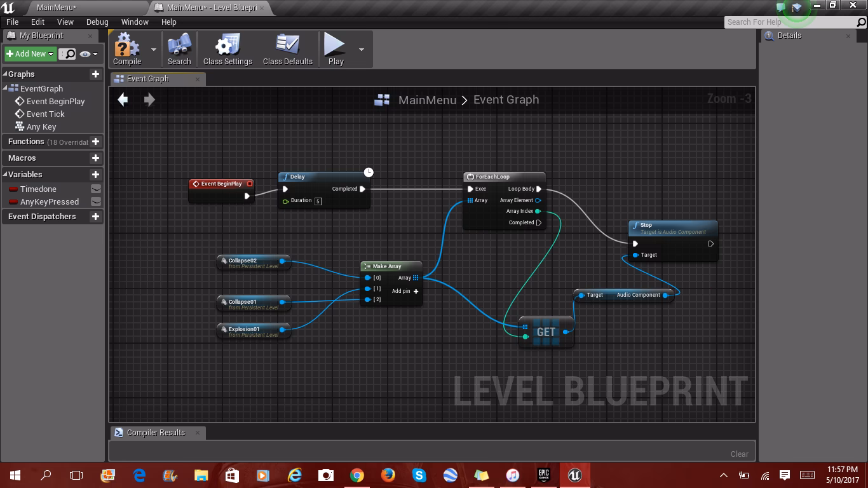Image resolution: width=868 pixels, height=488 pixels.
Task: Open the Search tool in toolbar
Action: click(x=179, y=49)
